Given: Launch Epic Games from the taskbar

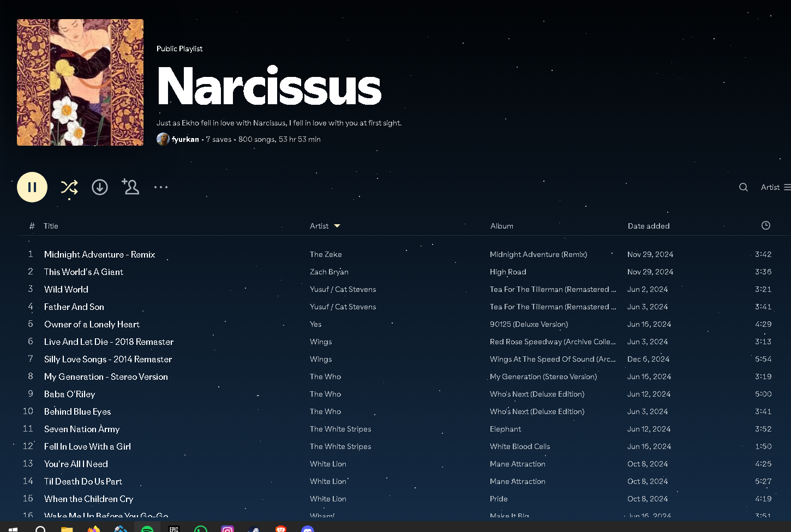Looking at the screenshot, I should [x=174, y=529].
